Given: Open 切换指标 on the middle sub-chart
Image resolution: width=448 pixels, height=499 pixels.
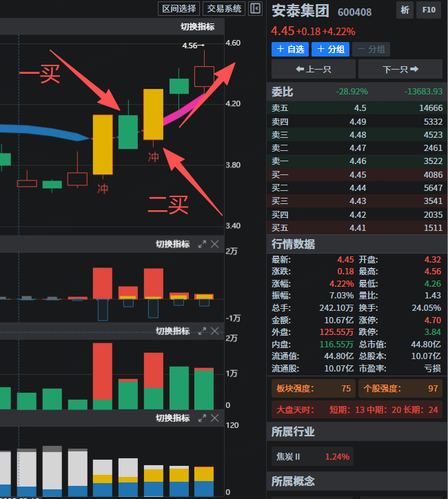Looking at the screenshot, I should coord(172,331).
